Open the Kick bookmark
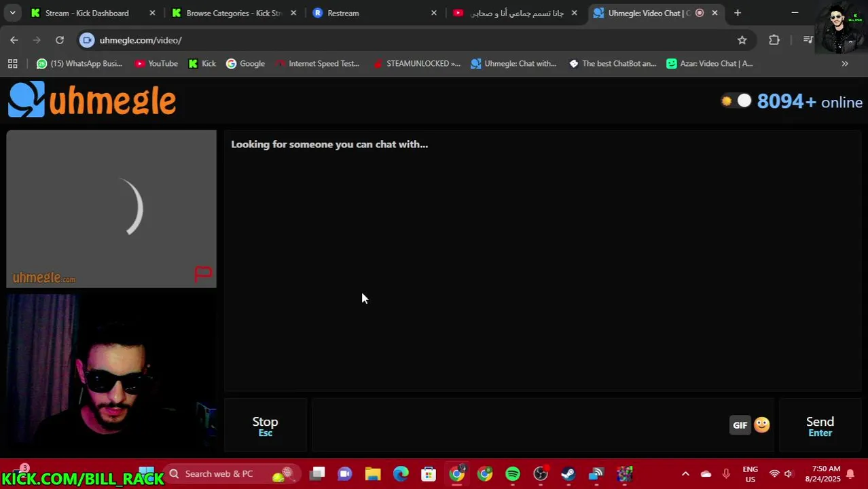Viewport: 868px width, 489px height. pos(202,63)
